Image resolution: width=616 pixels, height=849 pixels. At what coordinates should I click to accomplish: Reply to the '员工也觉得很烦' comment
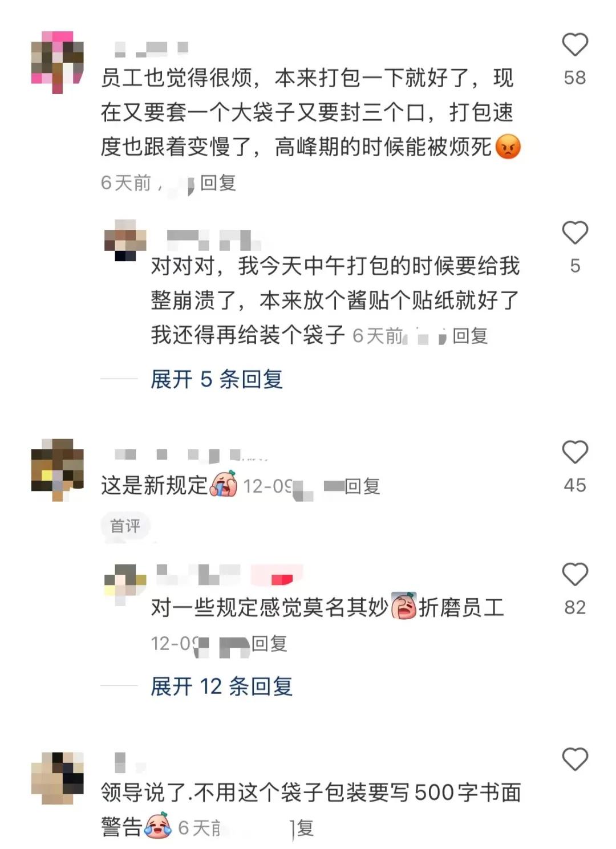pos(218,183)
